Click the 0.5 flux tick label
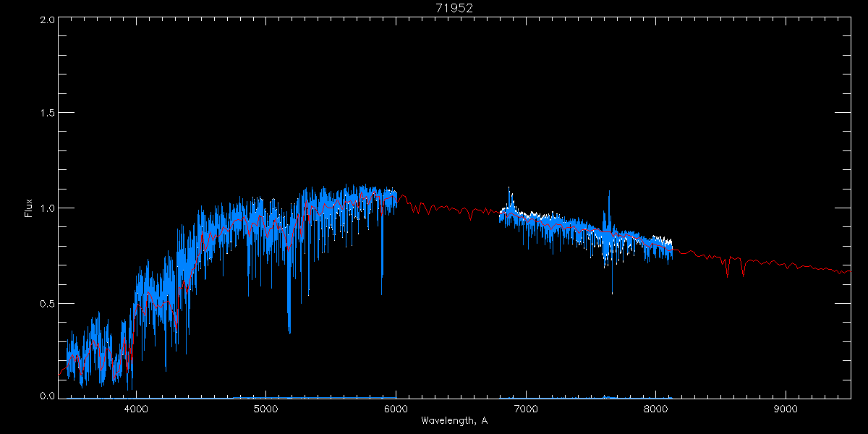Viewport: 868px width, 434px height. click(48, 303)
